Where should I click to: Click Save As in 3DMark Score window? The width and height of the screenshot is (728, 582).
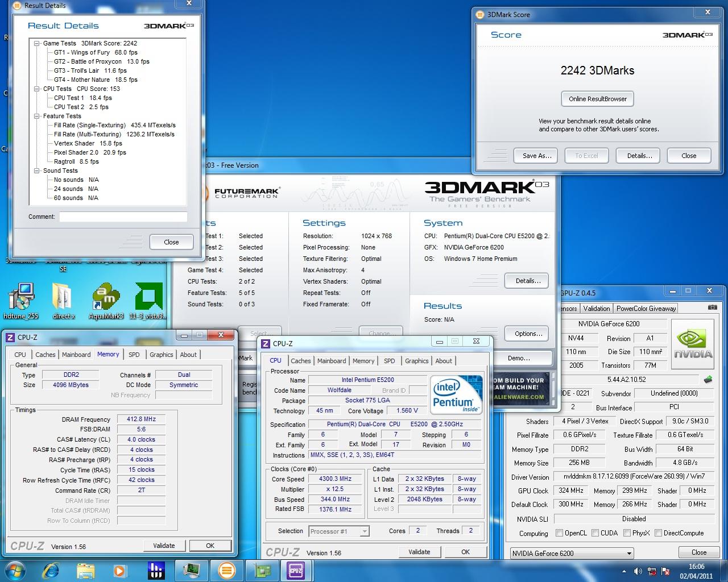[x=537, y=156]
